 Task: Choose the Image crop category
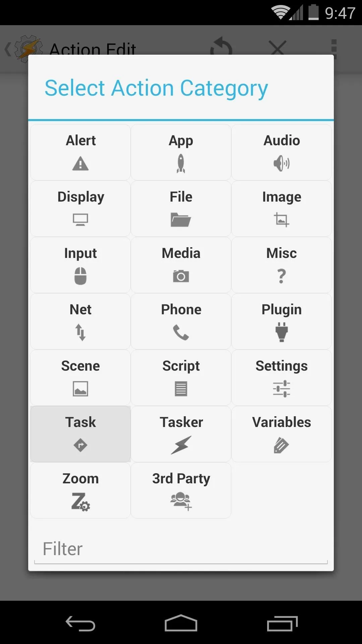[282, 209]
